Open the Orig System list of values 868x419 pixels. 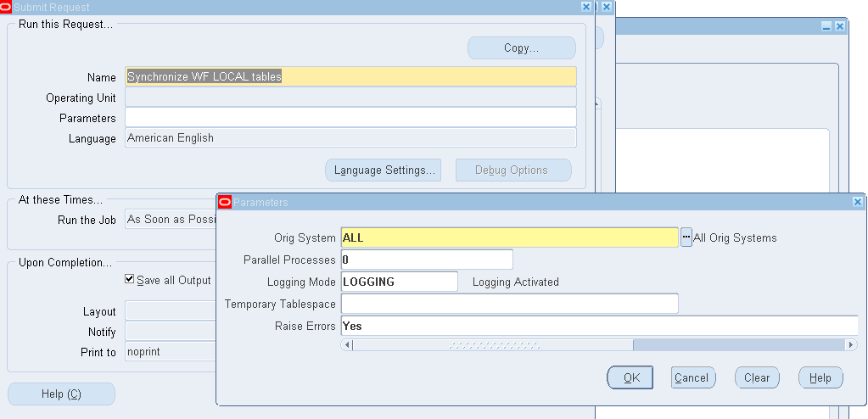coord(686,237)
